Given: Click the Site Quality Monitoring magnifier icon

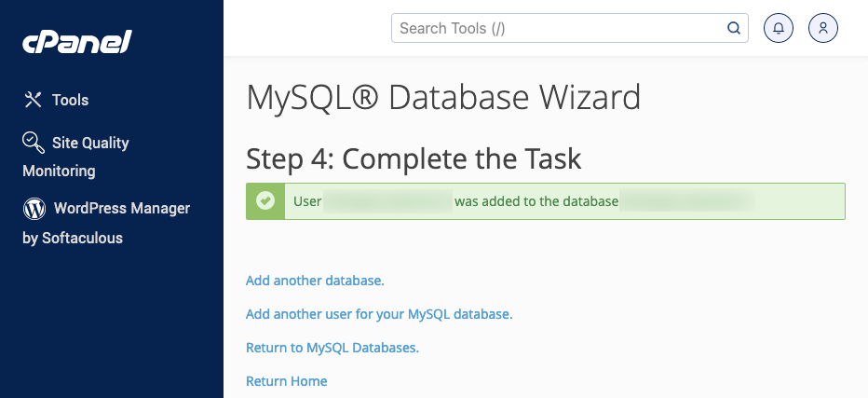Looking at the screenshot, I should (x=34, y=143).
